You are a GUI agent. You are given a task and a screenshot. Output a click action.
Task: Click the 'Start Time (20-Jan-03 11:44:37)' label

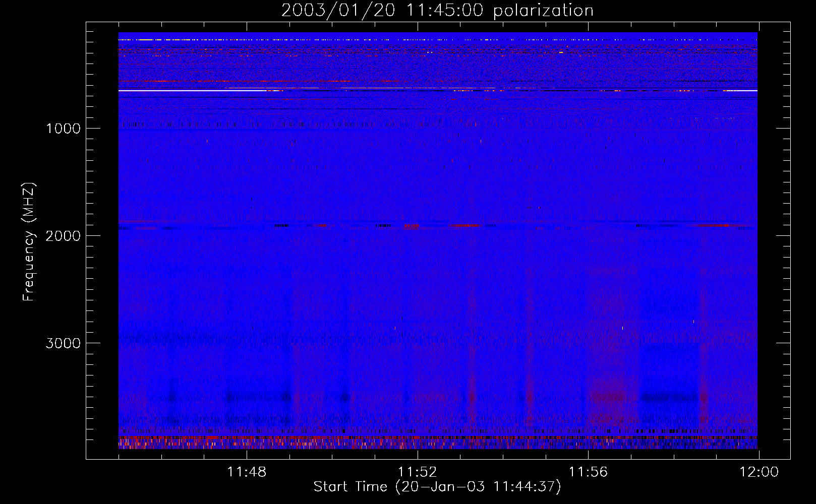437,487
